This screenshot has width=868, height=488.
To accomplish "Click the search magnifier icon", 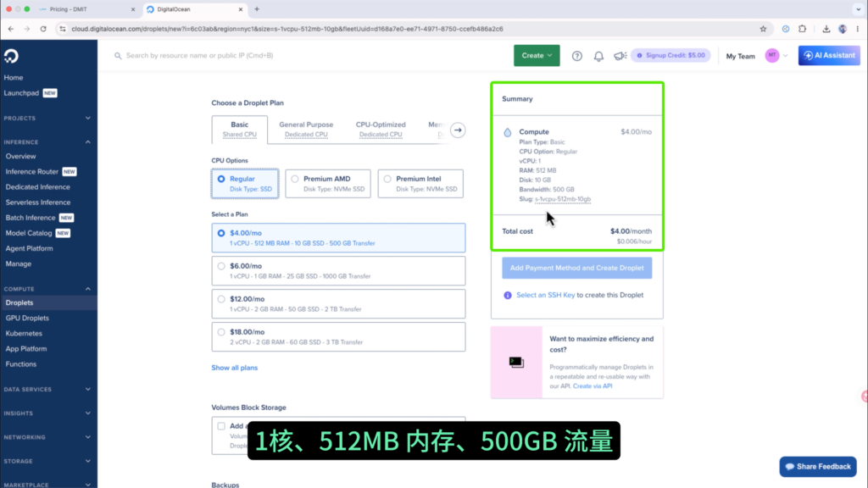I will tap(118, 56).
